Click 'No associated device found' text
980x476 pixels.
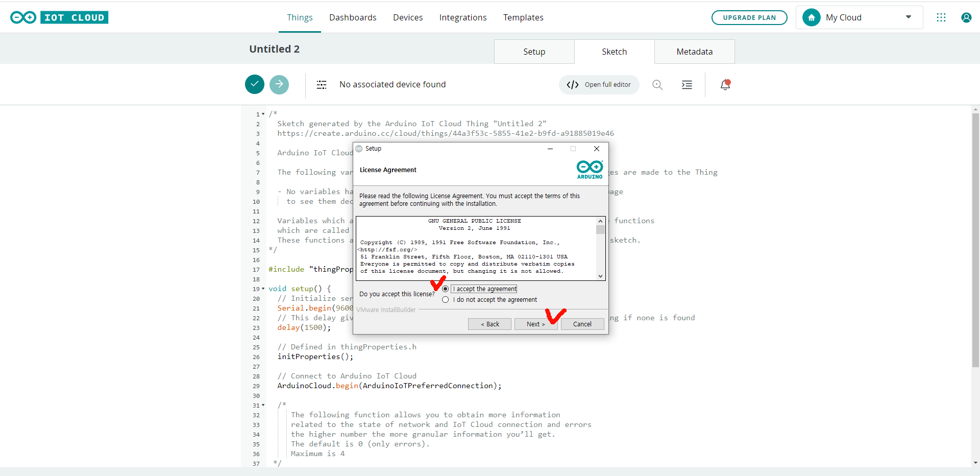pyautogui.click(x=393, y=85)
